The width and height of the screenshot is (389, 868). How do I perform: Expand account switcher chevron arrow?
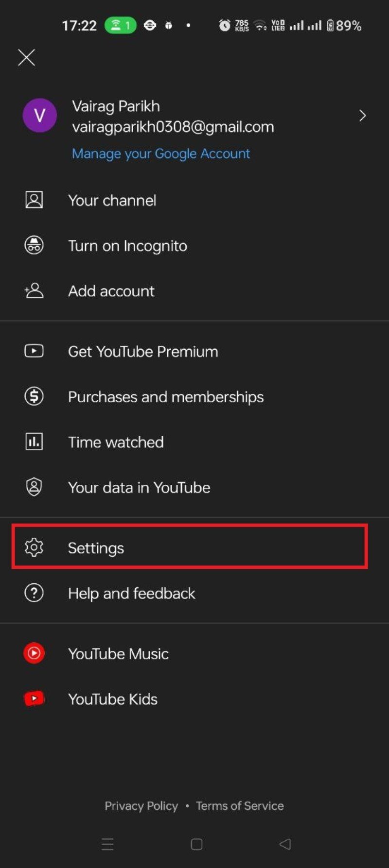click(x=362, y=116)
